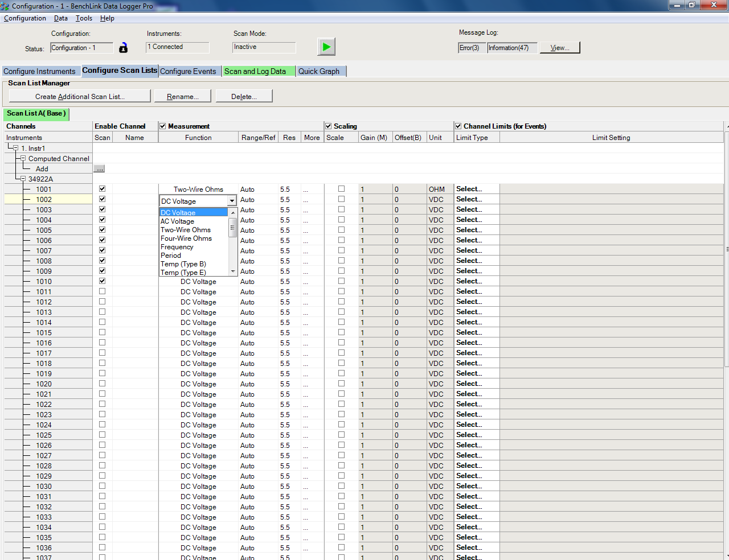
Task: Open More options for channel 1001
Action: click(306, 190)
